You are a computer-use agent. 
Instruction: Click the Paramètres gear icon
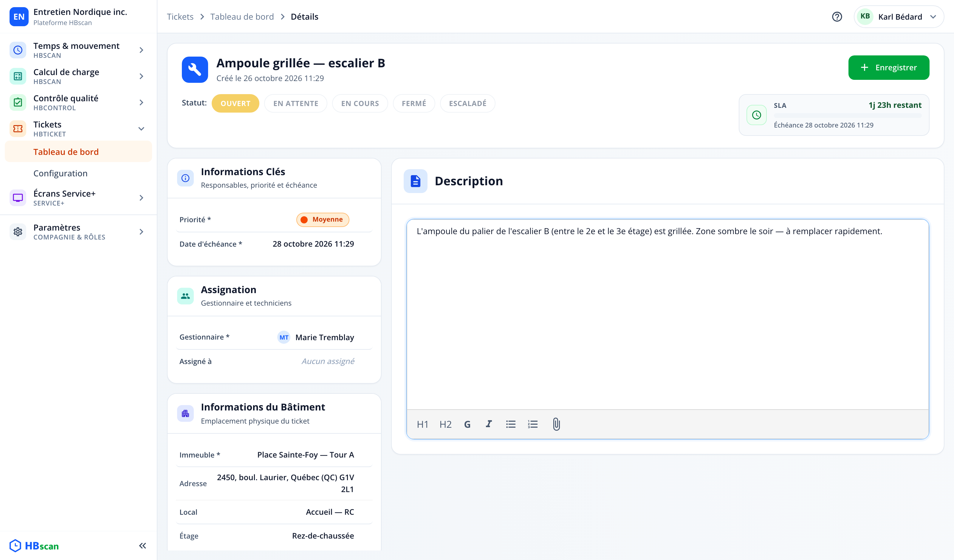[x=18, y=231]
